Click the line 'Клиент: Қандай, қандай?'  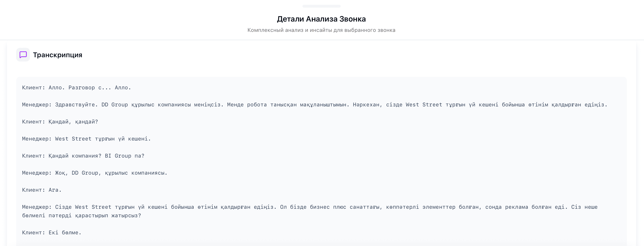pyautogui.click(x=60, y=122)
